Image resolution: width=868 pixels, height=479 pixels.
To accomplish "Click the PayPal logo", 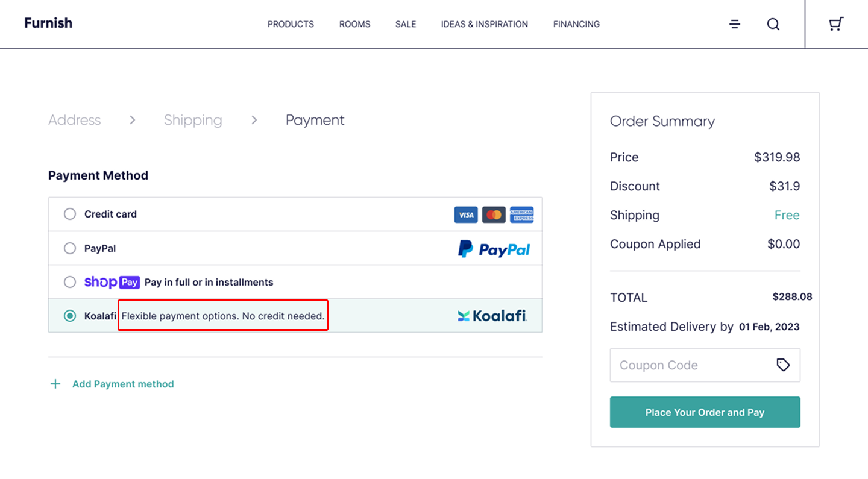I will pyautogui.click(x=494, y=248).
